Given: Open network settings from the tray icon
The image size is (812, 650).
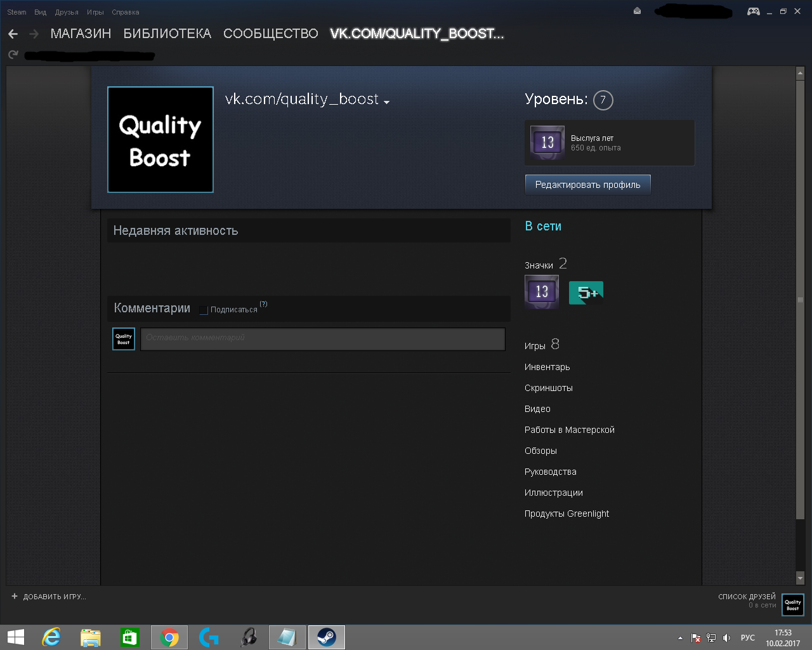Looking at the screenshot, I should click(711, 638).
